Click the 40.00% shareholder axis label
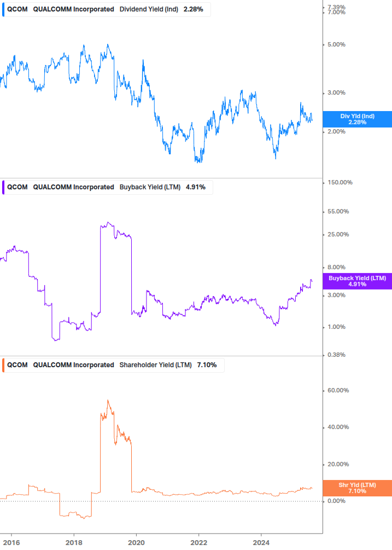 (x=338, y=427)
